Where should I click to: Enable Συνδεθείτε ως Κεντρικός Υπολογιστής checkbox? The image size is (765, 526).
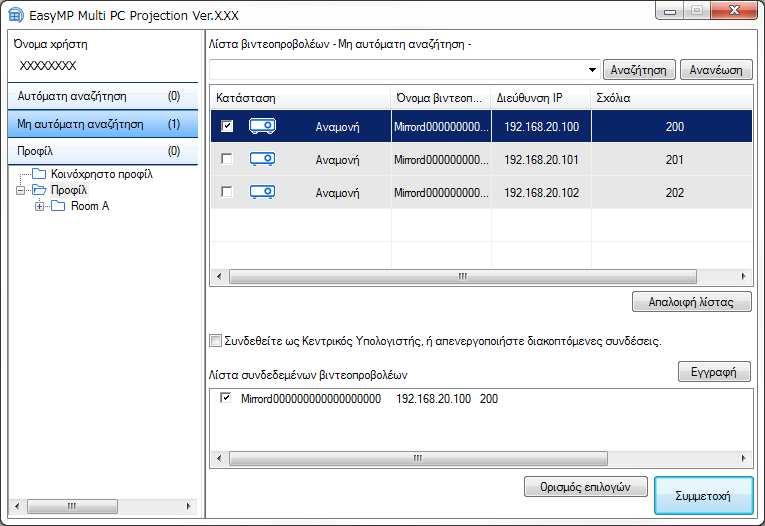click(x=215, y=341)
